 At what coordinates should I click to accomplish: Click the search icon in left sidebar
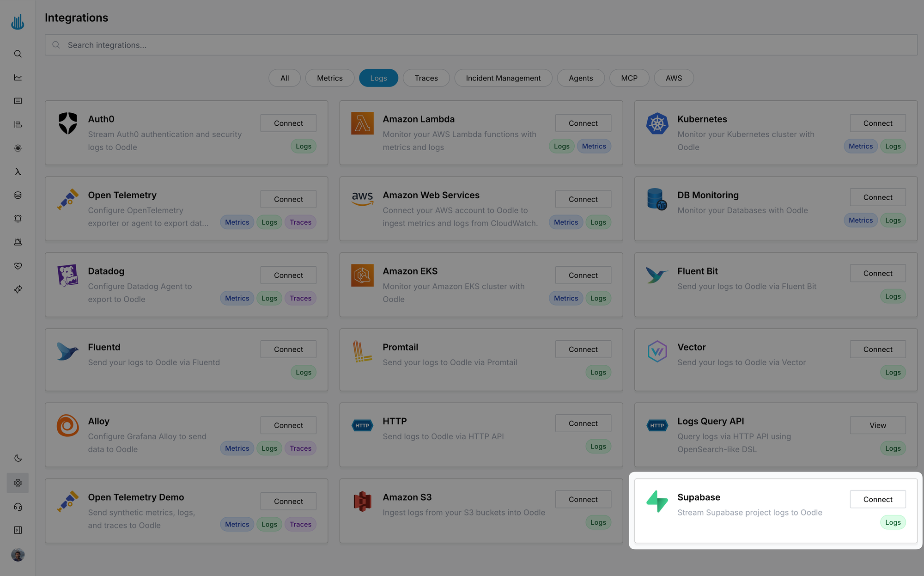[18, 54]
